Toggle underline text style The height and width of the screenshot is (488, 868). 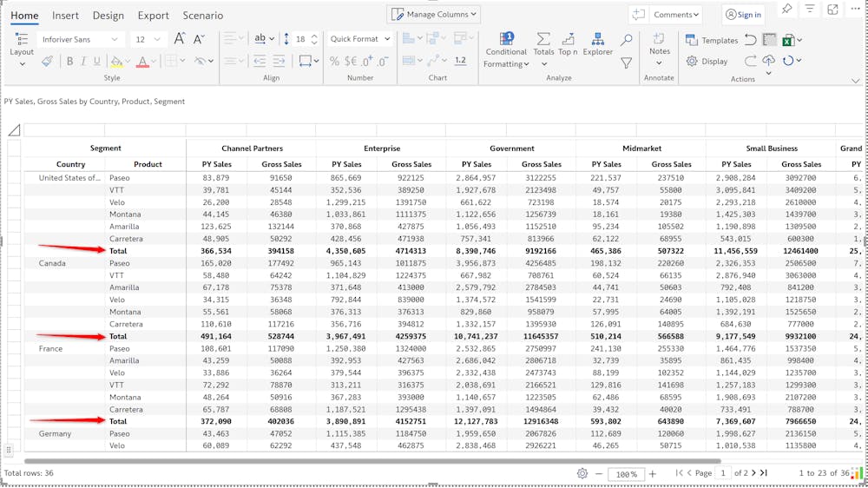click(96, 62)
